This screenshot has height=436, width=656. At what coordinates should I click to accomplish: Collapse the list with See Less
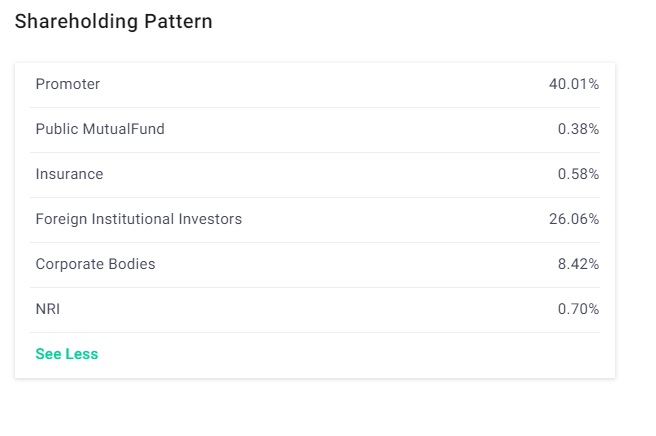[x=67, y=354]
